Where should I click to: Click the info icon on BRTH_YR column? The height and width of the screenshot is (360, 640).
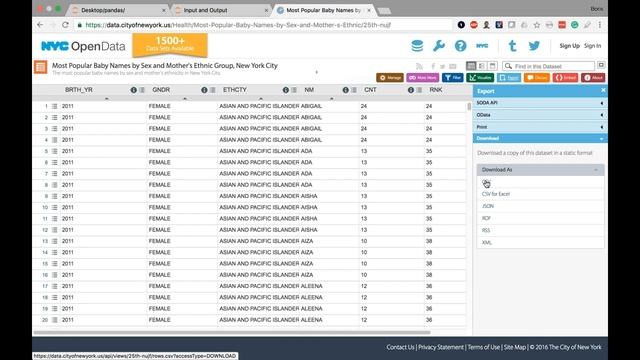pos(133,90)
